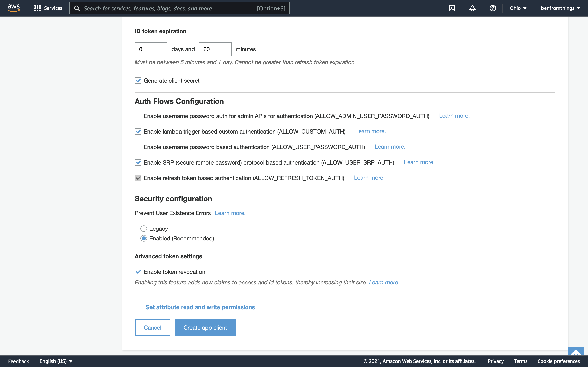Disable the Enable token revocation checkbox
The width and height of the screenshot is (588, 367).
coord(138,272)
